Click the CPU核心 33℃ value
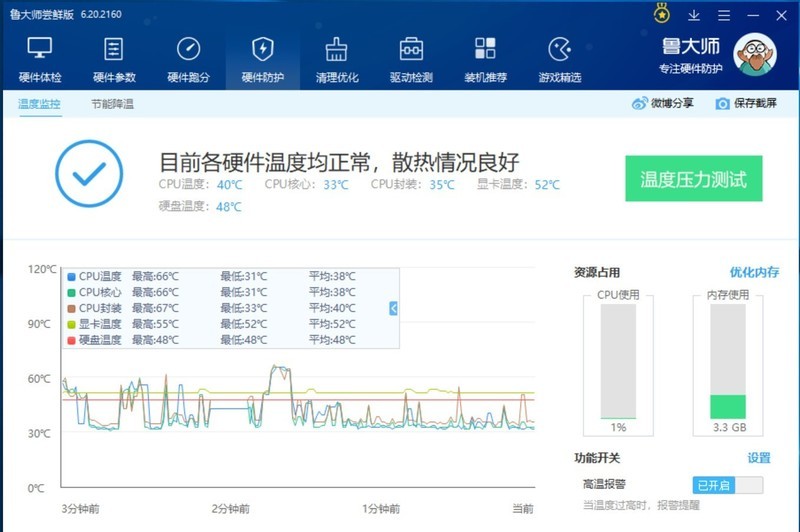The width and height of the screenshot is (800, 532). click(336, 185)
